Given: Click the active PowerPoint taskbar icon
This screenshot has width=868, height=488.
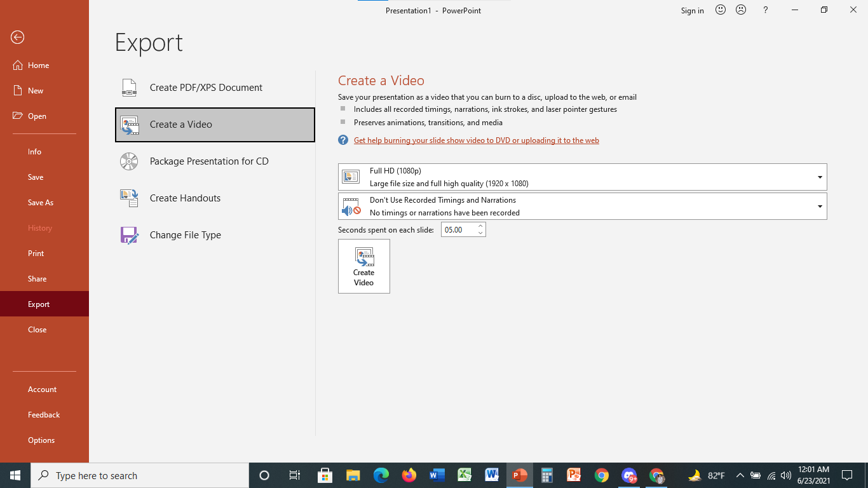Looking at the screenshot, I should 520,475.
